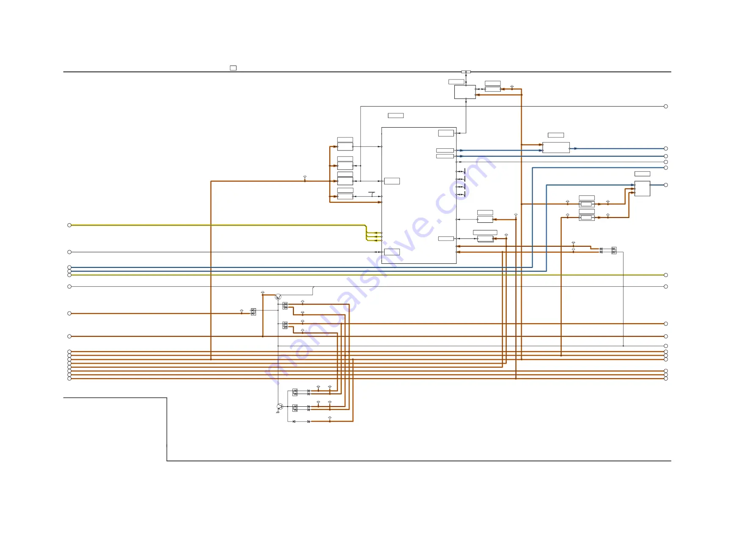Click the T-shaped symbol left of the large central block

(371, 194)
